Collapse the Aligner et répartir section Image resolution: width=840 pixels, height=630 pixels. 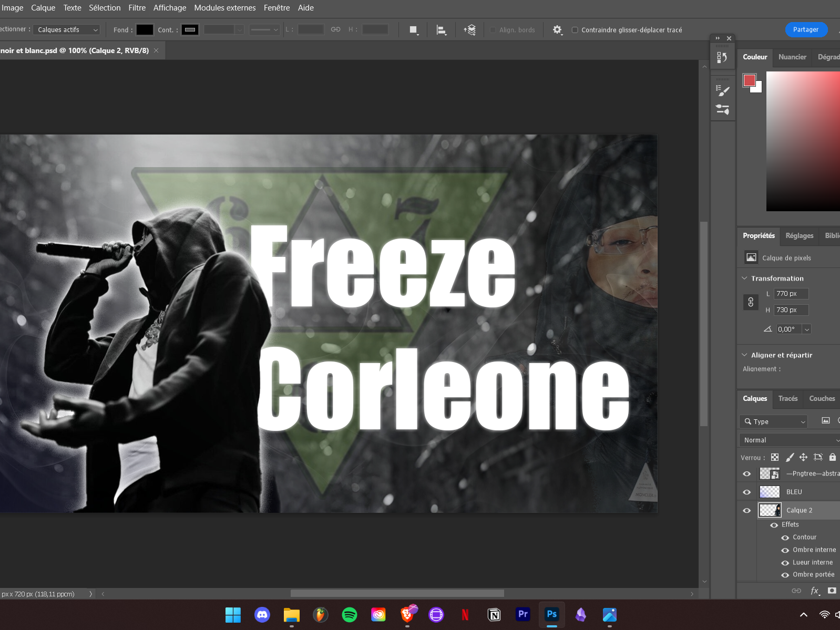click(744, 355)
